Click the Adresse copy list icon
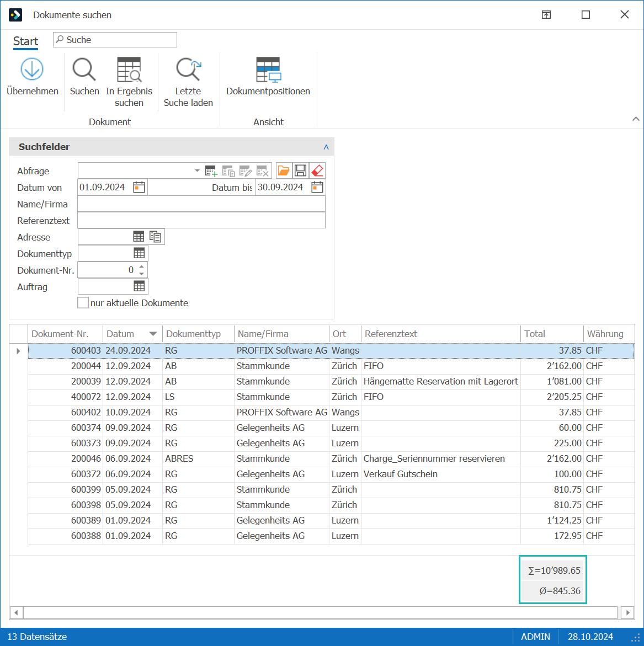This screenshot has height=646, width=644. (155, 237)
